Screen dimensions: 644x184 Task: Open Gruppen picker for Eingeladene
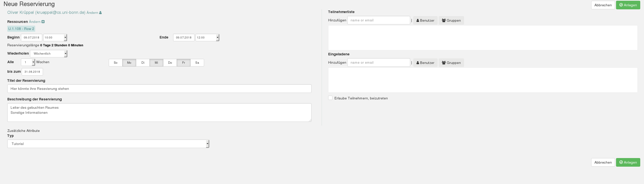(451, 63)
